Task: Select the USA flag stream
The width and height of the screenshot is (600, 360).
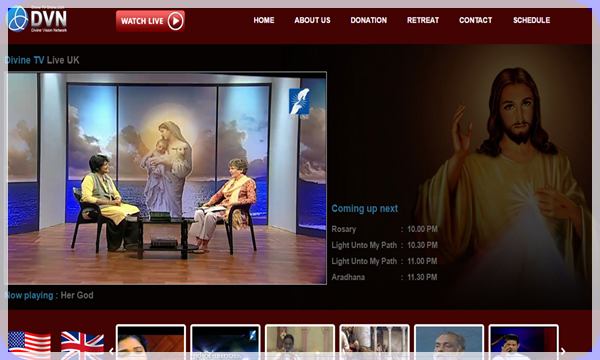Action: (29, 344)
